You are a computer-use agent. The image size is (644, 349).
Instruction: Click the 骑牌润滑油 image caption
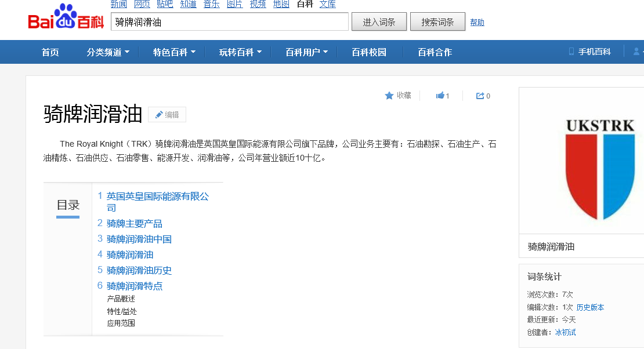(551, 247)
